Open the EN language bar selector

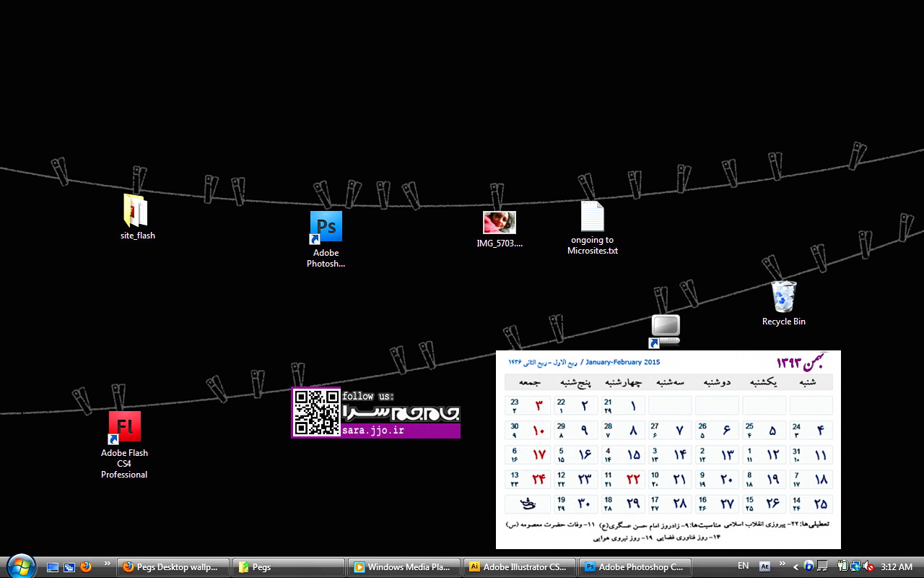tap(743, 566)
